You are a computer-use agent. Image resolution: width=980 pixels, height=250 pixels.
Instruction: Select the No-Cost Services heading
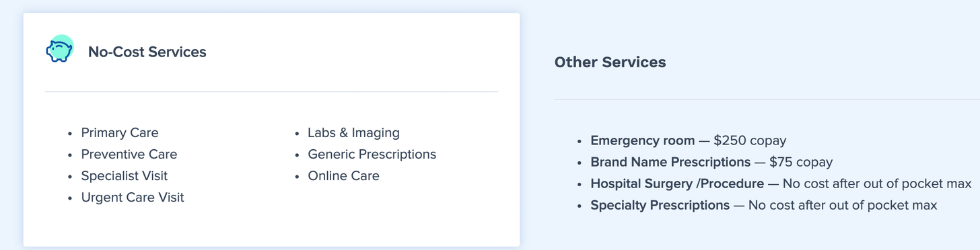[147, 52]
